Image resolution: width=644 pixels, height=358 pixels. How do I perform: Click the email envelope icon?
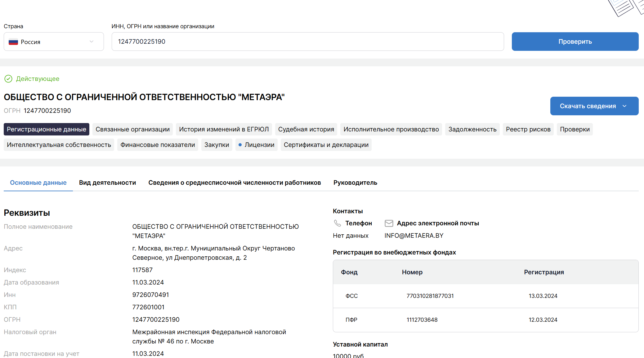(389, 223)
